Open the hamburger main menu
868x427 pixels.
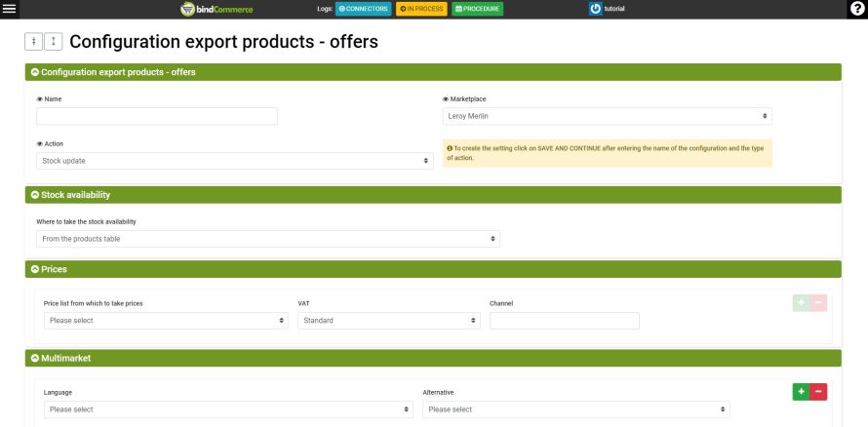pyautogui.click(x=11, y=9)
